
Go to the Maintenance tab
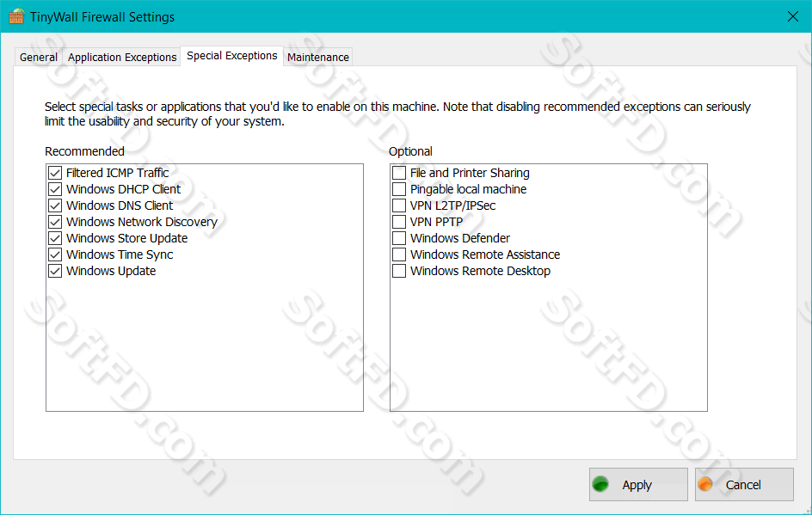point(318,57)
